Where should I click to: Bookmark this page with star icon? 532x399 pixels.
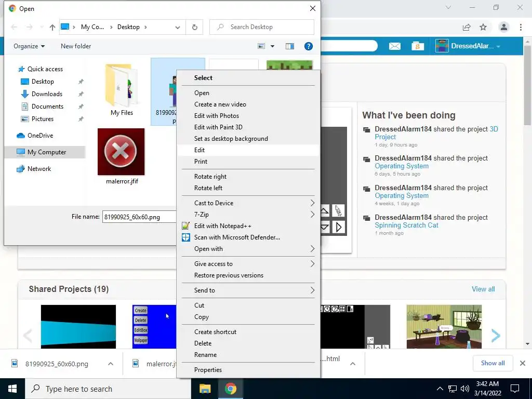pyautogui.click(x=483, y=27)
